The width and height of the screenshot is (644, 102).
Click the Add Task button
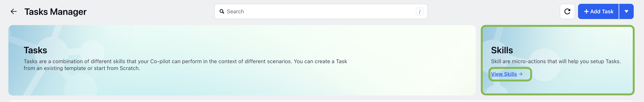598,11
